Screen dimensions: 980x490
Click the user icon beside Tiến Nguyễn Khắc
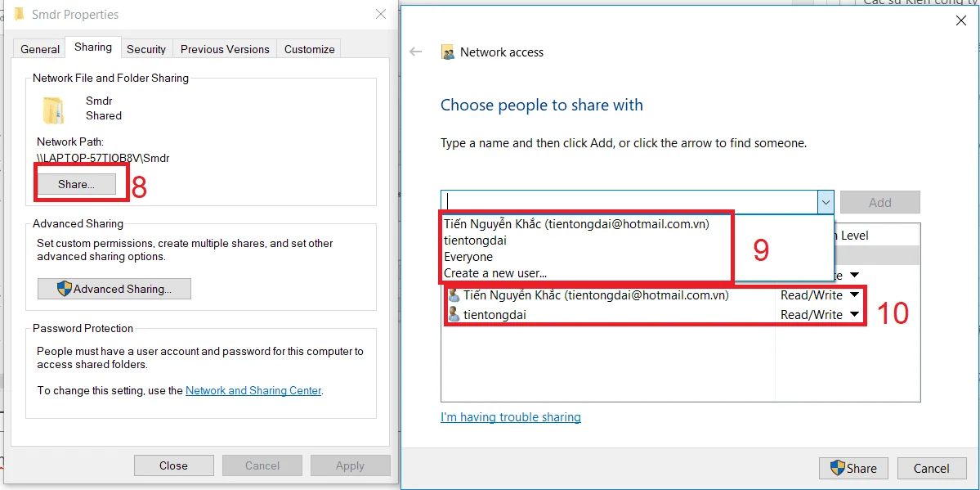coord(454,294)
